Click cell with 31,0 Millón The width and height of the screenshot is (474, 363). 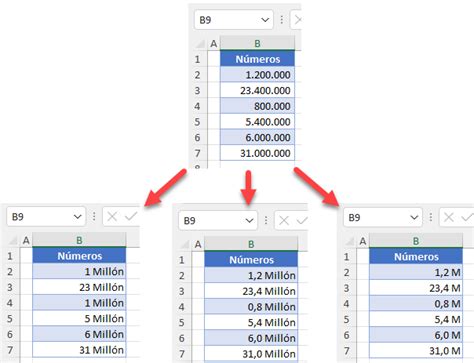point(251,354)
